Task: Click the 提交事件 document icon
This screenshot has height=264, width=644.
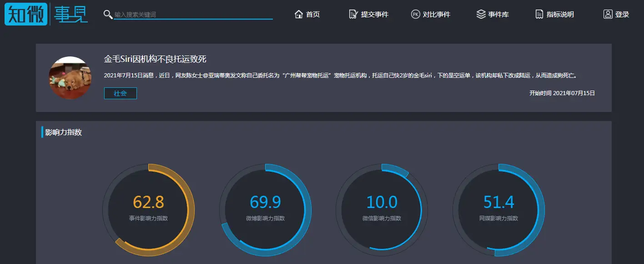Action: [353, 14]
